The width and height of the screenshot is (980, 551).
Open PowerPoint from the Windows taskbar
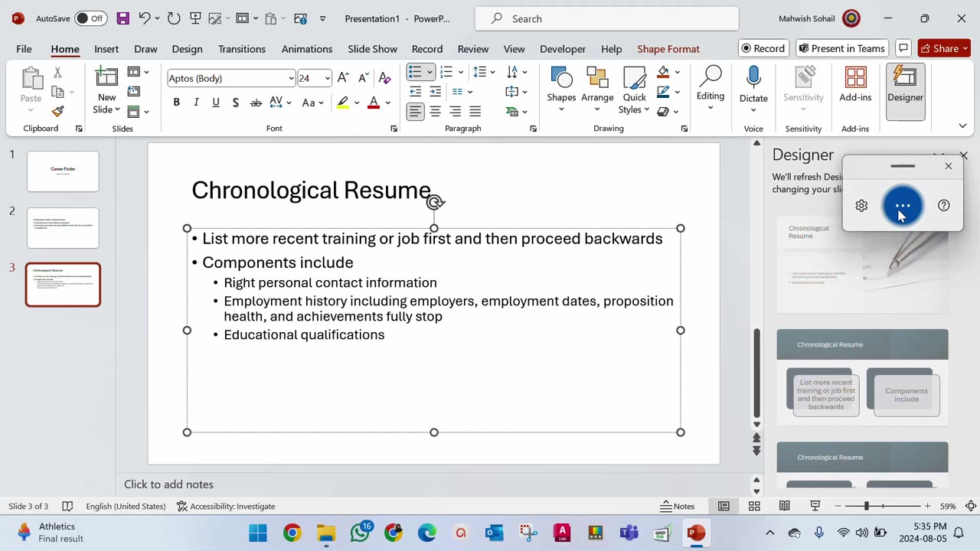coord(696,533)
